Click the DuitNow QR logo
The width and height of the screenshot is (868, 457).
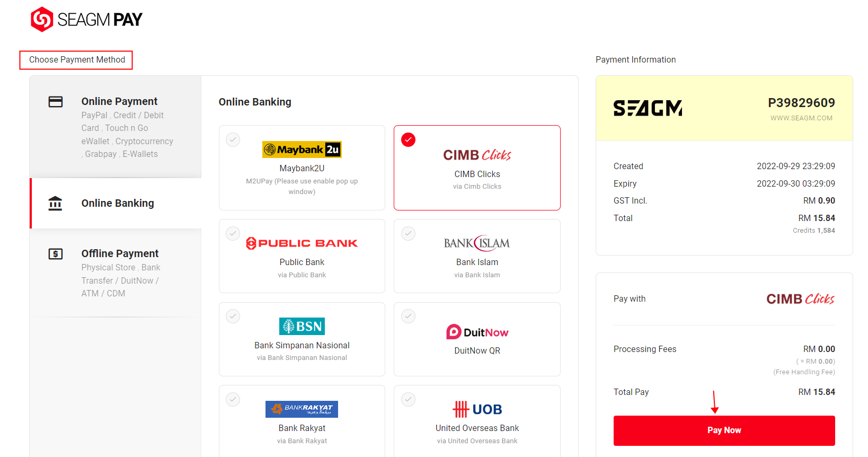[476, 332]
